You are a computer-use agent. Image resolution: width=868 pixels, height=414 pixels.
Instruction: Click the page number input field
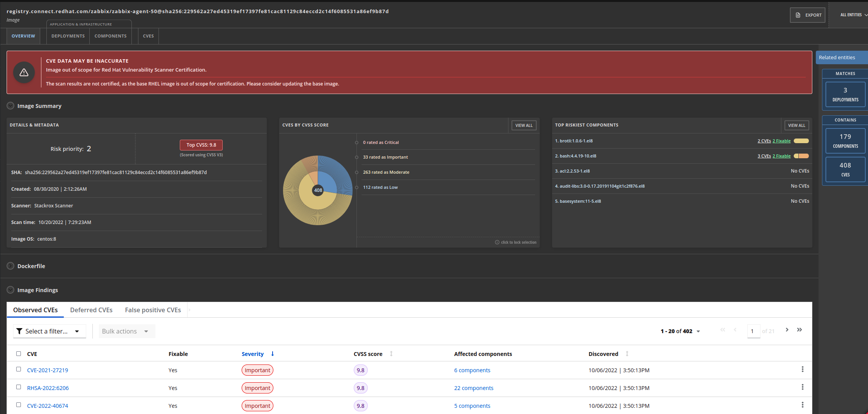754,331
